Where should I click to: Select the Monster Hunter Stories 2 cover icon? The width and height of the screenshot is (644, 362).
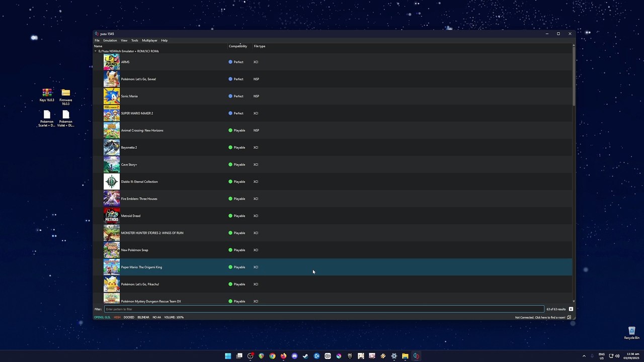pos(112,233)
